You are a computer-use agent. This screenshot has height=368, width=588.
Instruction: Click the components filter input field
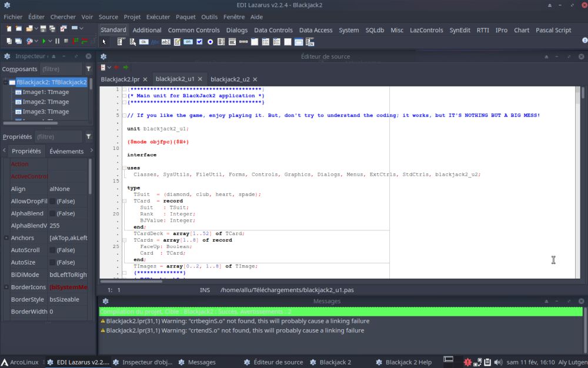tap(61, 69)
